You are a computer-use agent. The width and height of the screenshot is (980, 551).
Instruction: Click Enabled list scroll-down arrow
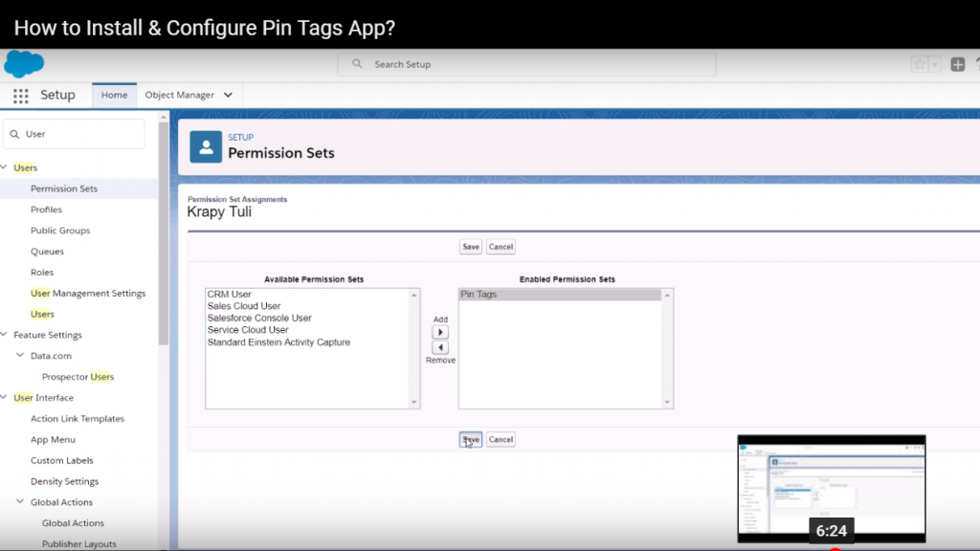click(667, 403)
